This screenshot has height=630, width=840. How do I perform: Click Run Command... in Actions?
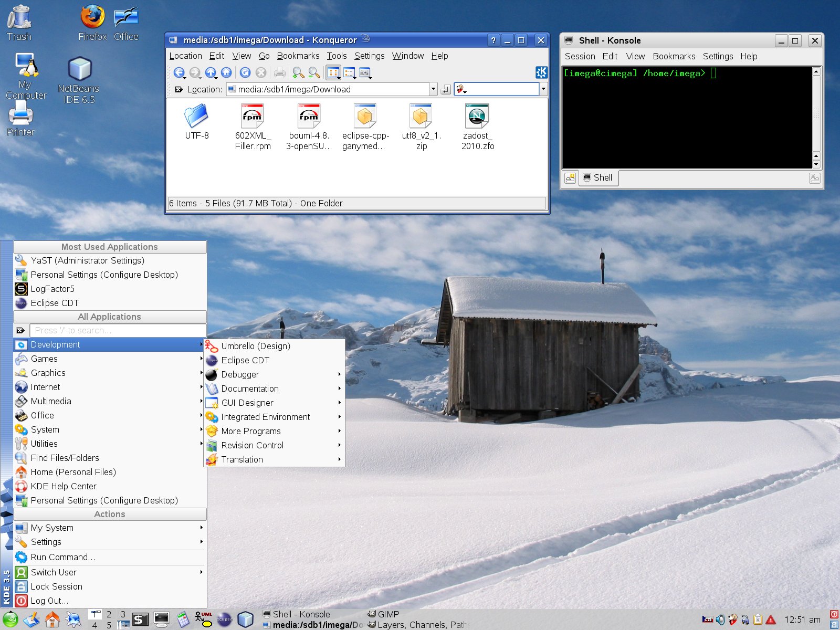109,557
